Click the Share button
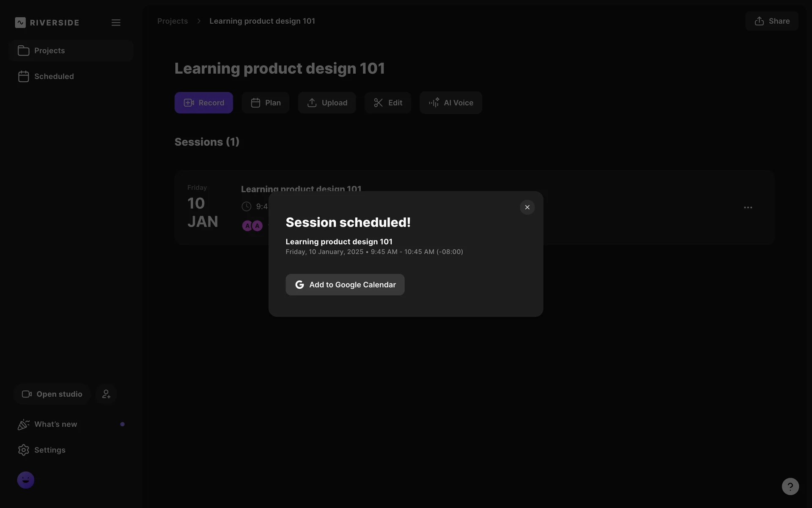The width and height of the screenshot is (812, 508). [x=771, y=21]
